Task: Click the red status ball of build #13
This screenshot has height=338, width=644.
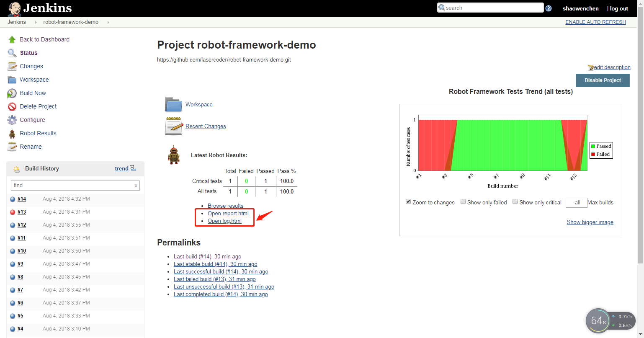Action: (x=13, y=212)
